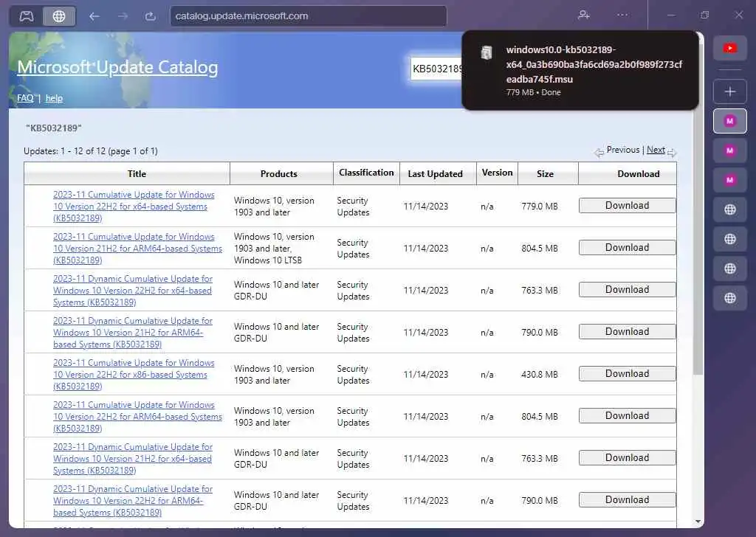Click the downloaded msu file icon
The width and height of the screenshot is (756, 537).
[x=487, y=52]
